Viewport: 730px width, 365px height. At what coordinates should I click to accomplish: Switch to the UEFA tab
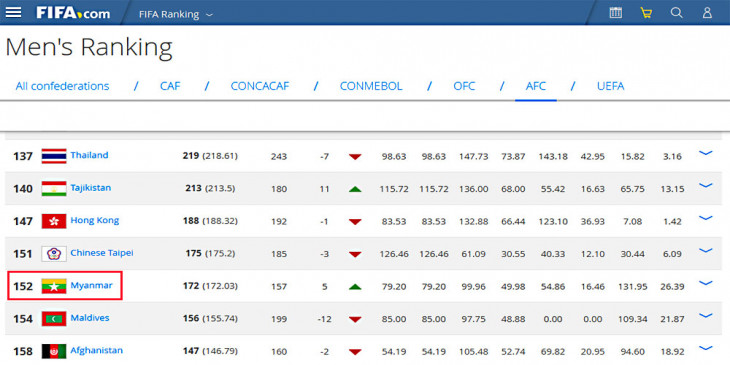[x=610, y=86]
